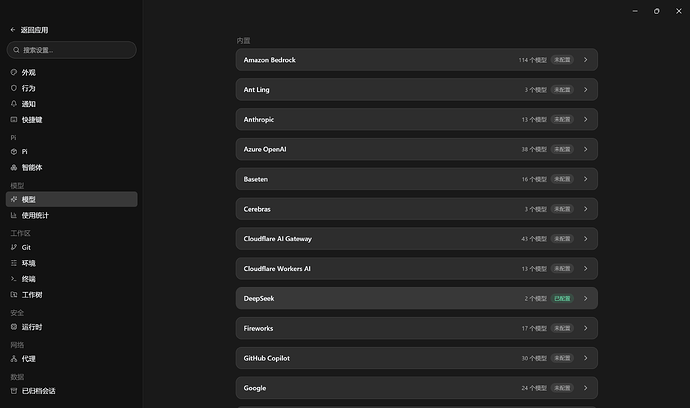The width and height of the screenshot is (690, 408).
Task: Expand the GitHub Copilot chevron
Action: click(x=586, y=358)
